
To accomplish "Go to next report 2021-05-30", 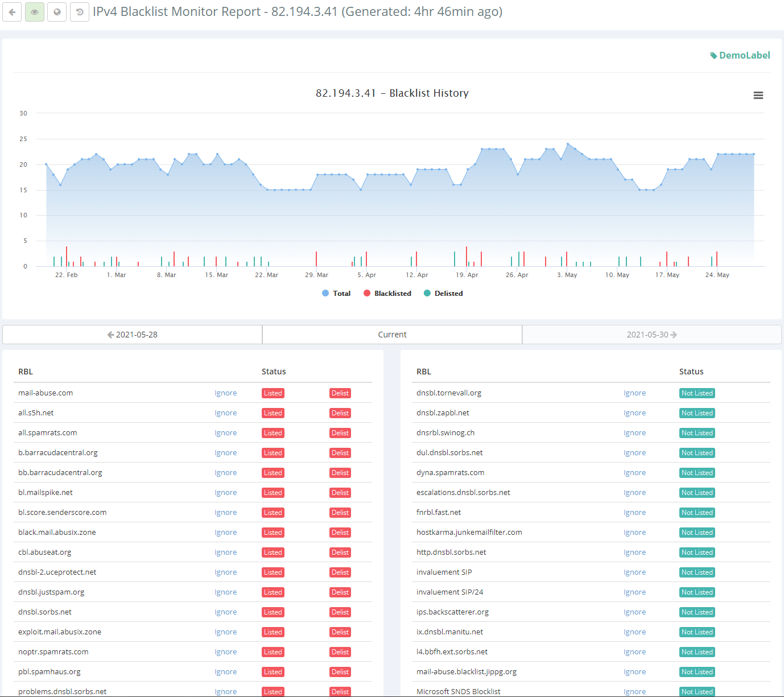I will (651, 335).
